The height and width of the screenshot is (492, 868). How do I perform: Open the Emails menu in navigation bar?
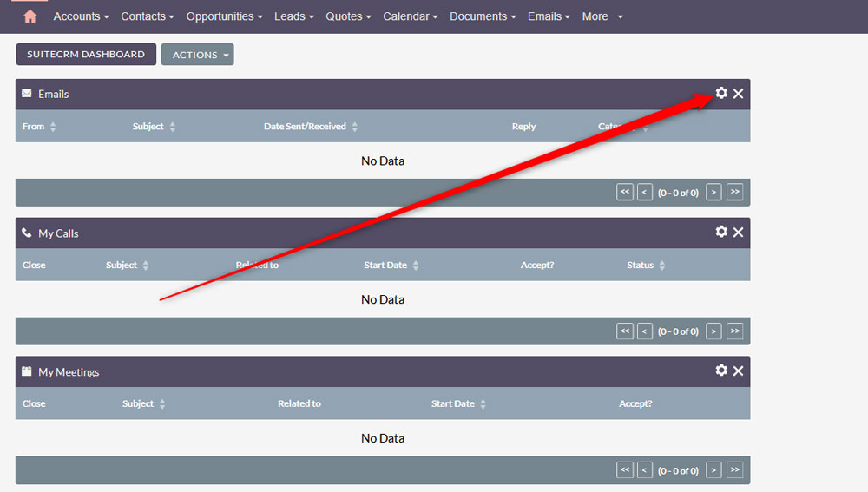click(549, 16)
